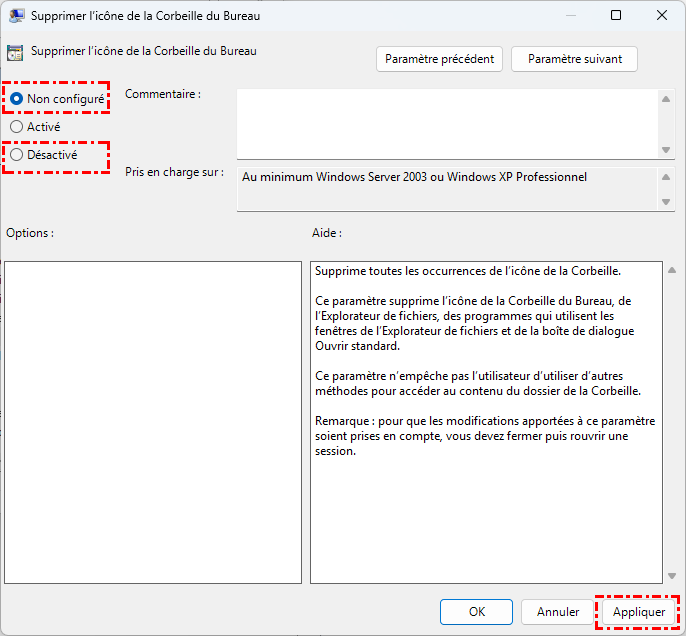Open "Paramètre suivant"
This screenshot has width=686, height=636.
[574, 59]
